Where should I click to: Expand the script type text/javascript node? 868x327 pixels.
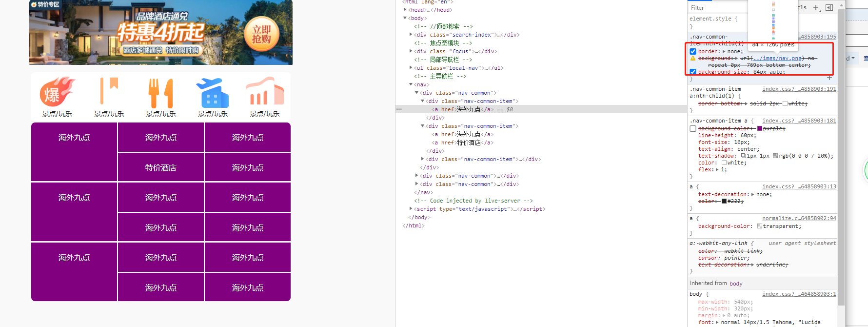(x=411, y=209)
